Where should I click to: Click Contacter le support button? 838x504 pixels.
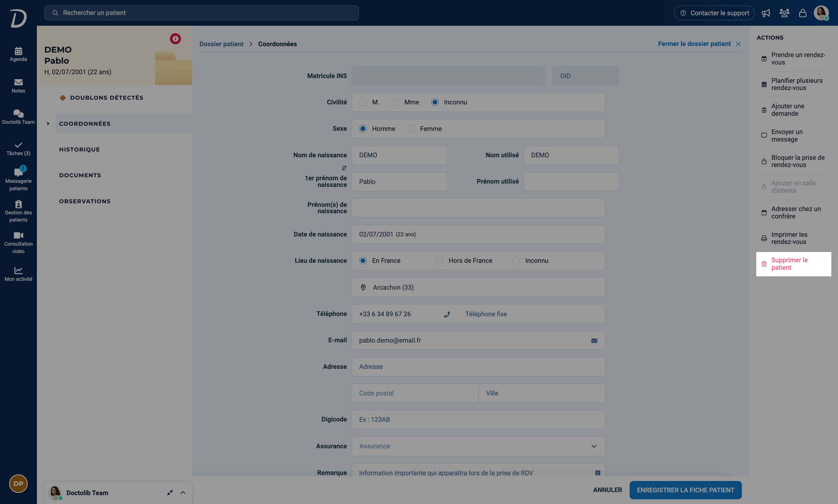click(714, 13)
